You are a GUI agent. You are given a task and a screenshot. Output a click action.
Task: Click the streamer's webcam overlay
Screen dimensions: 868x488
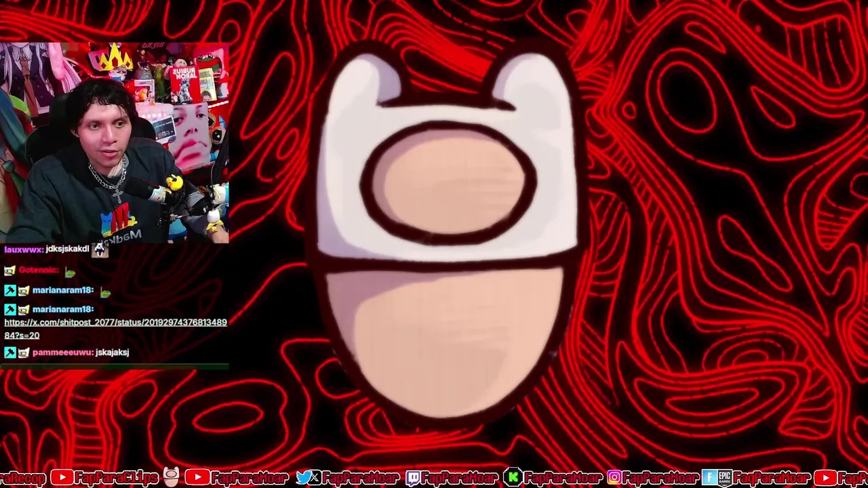click(115, 142)
